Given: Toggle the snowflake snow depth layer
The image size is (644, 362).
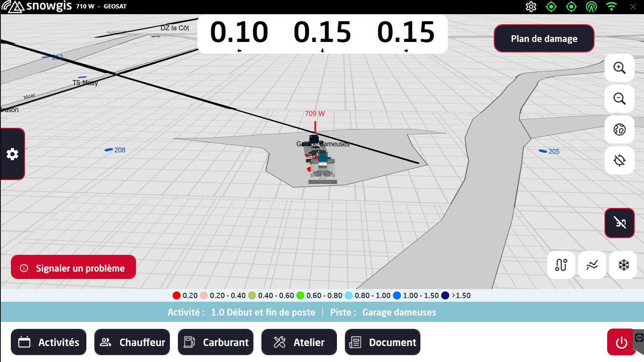Looking at the screenshot, I should [x=623, y=265].
